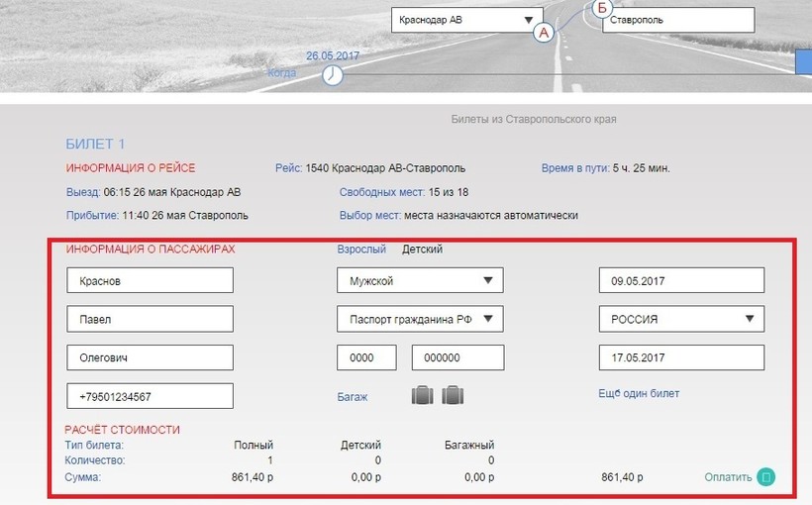This screenshot has height=505, width=812.
Task: Click the date field showing 09.05.2017
Action: (x=681, y=281)
